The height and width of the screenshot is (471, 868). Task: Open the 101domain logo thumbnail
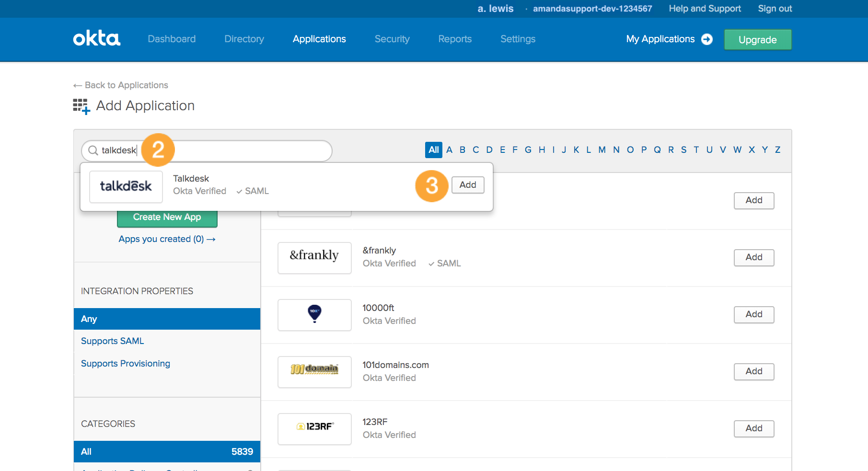(314, 372)
